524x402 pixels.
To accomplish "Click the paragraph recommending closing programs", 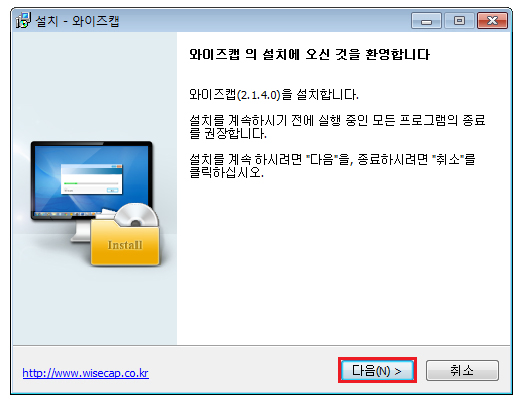I will coord(337,127).
